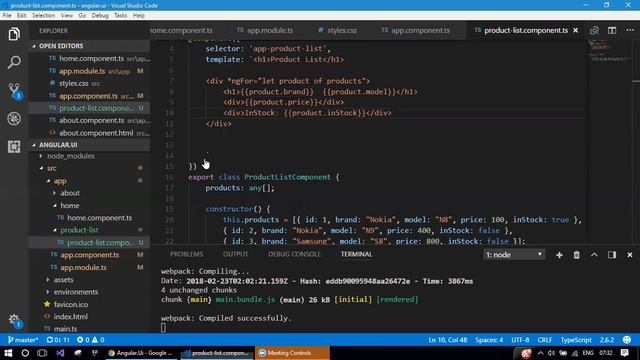Screen dimensions: 640x360
Task: Open the Debug menu
Action: coord(100,16)
